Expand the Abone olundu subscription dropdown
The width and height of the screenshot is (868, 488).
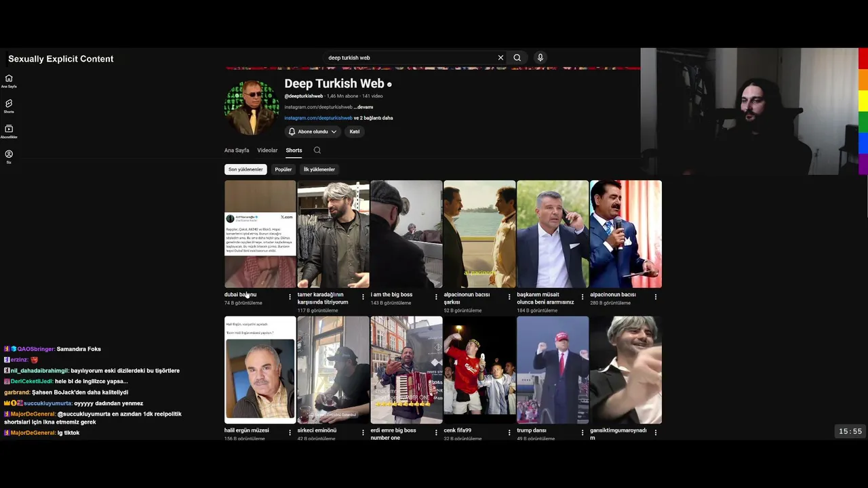click(x=313, y=131)
